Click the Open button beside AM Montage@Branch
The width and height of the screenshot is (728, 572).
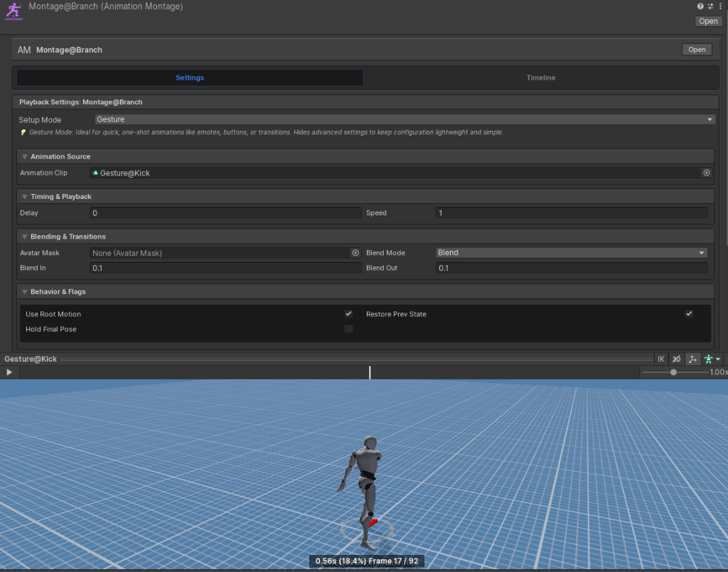(697, 50)
